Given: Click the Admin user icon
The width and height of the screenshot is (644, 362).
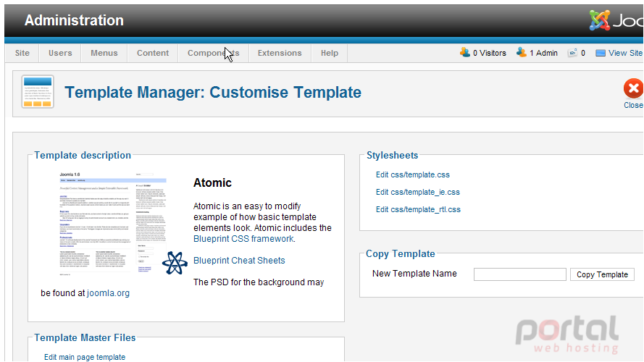Looking at the screenshot, I should tap(521, 53).
